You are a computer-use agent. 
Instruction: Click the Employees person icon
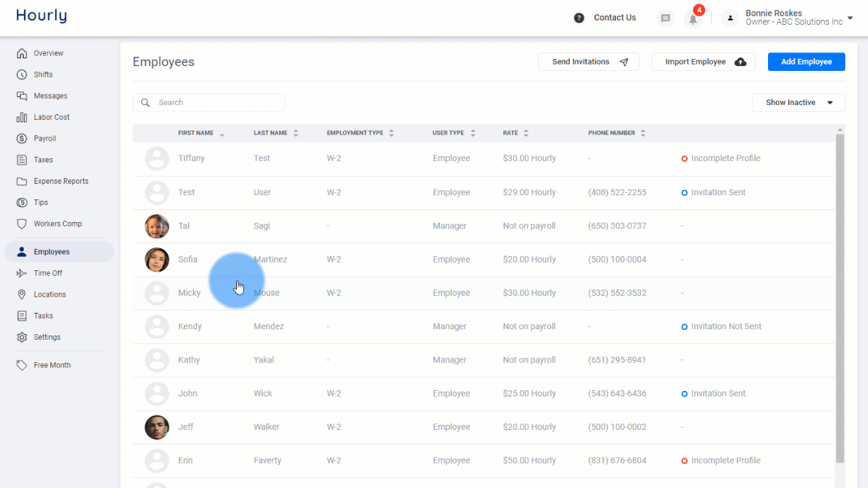[22, 252]
